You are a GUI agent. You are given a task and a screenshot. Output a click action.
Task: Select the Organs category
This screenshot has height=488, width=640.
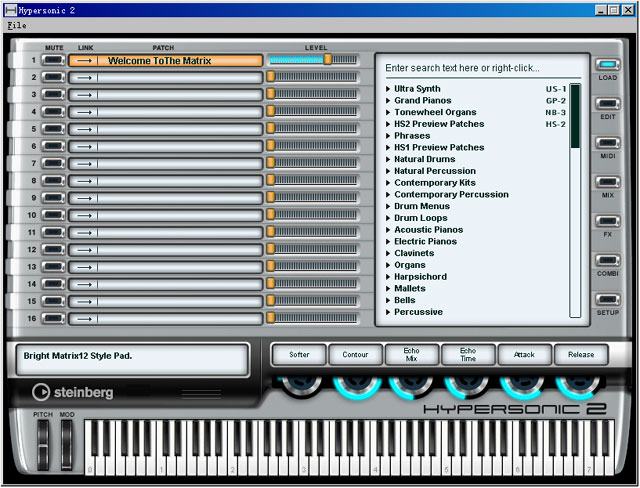(x=410, y=265)
